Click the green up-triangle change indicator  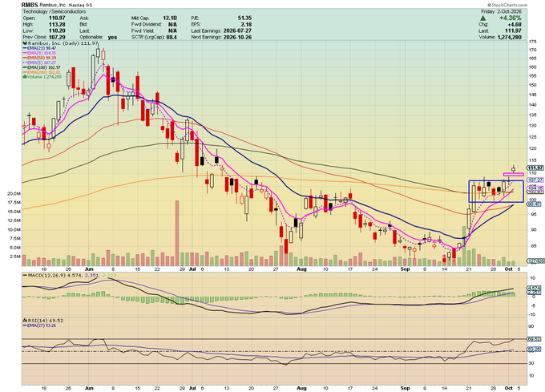click(x=483, y=18)
